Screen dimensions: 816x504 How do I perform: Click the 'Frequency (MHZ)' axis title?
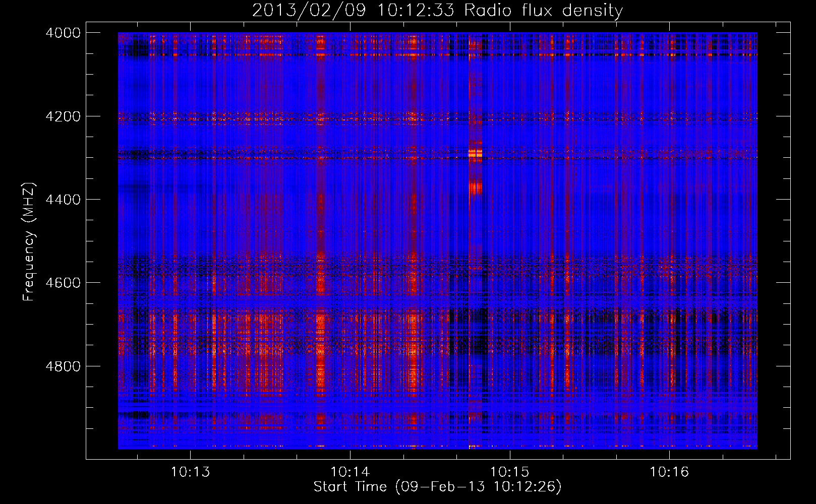click(x=29, y=242)
